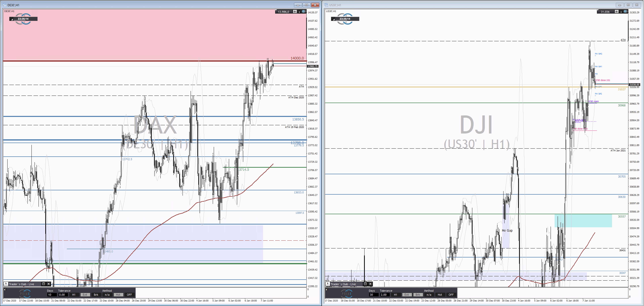The height and width of the screenshot is (306, 644).
Task: Click the 13597.5 level label in DAX chart
Action: [300, 213]
